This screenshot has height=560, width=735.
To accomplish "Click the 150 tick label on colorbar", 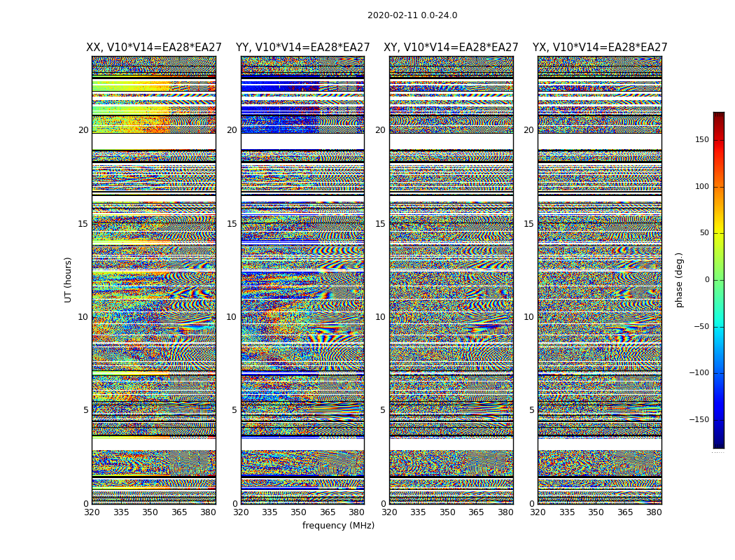I will 702,139.
